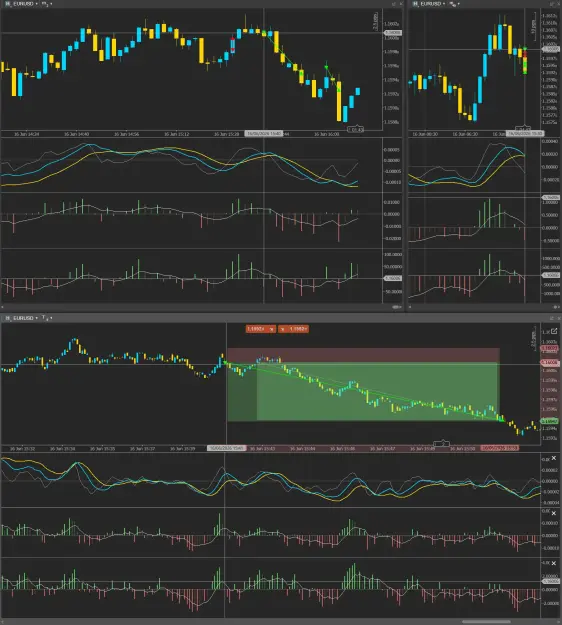Click the scroll-left arrow under top-right chart

(x=410, y=307)
